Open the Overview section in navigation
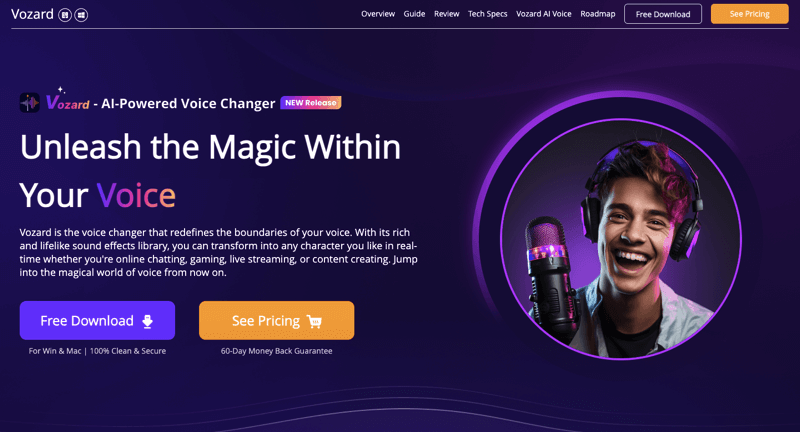The image size is (800, 432). point(378,14)
